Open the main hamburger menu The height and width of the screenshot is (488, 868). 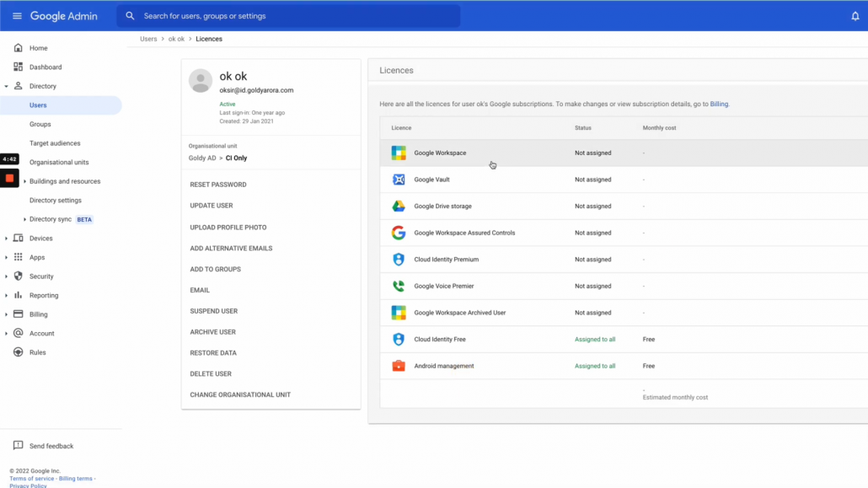[17, 16]
